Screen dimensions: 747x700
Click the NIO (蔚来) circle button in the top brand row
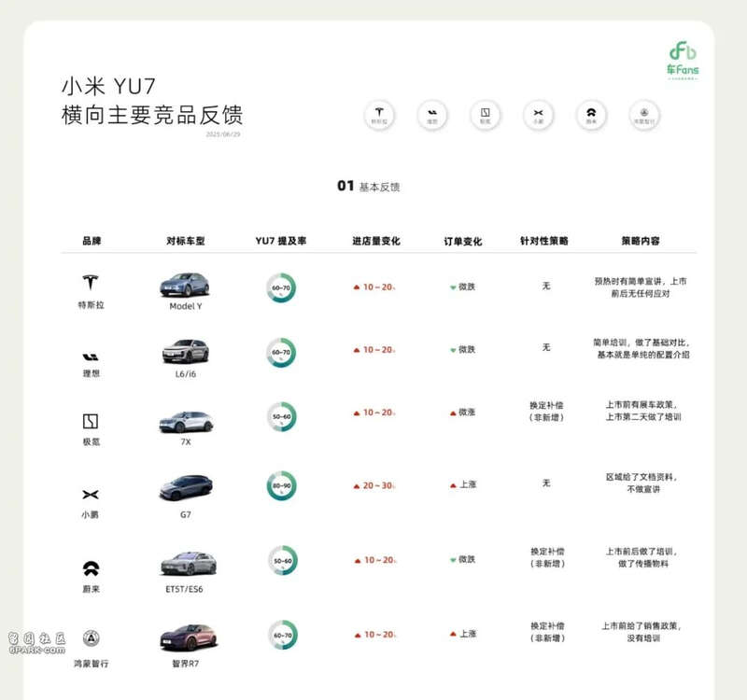coord(591,115)
